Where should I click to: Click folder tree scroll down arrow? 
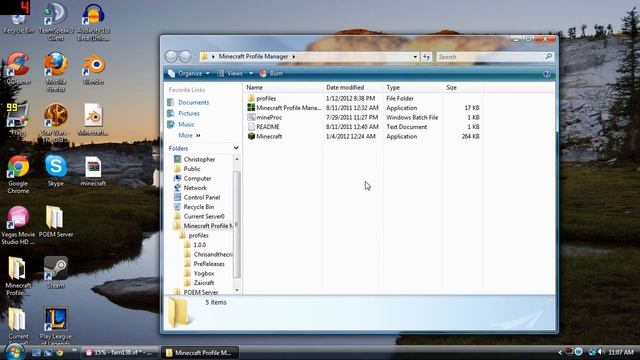[237, 290]
